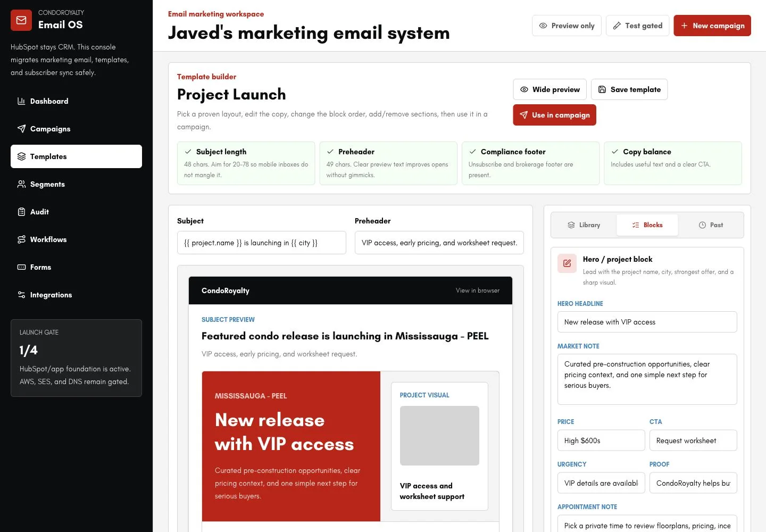Viewport: 766px width, 532px height.
Task: Click the clock icon on the Past tab
Action: coord(702,225)
